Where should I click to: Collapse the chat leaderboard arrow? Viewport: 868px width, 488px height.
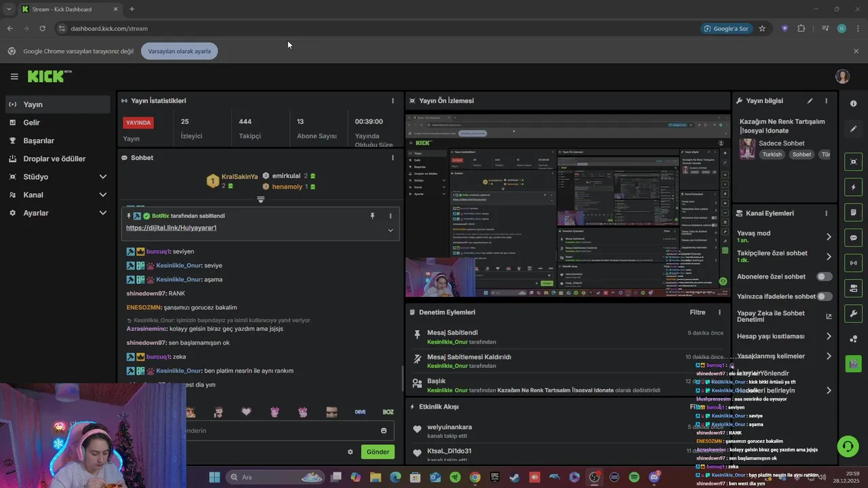pyautogui.click(x=260, y=199)
